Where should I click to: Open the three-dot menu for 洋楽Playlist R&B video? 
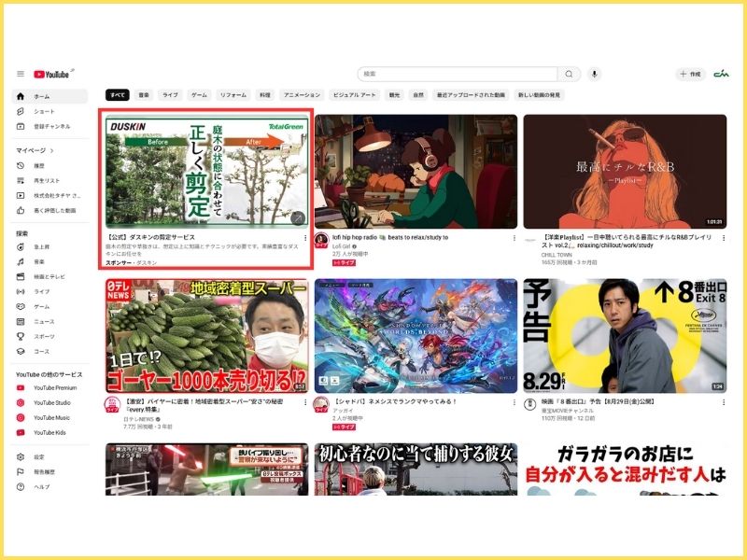coord(723,238)
